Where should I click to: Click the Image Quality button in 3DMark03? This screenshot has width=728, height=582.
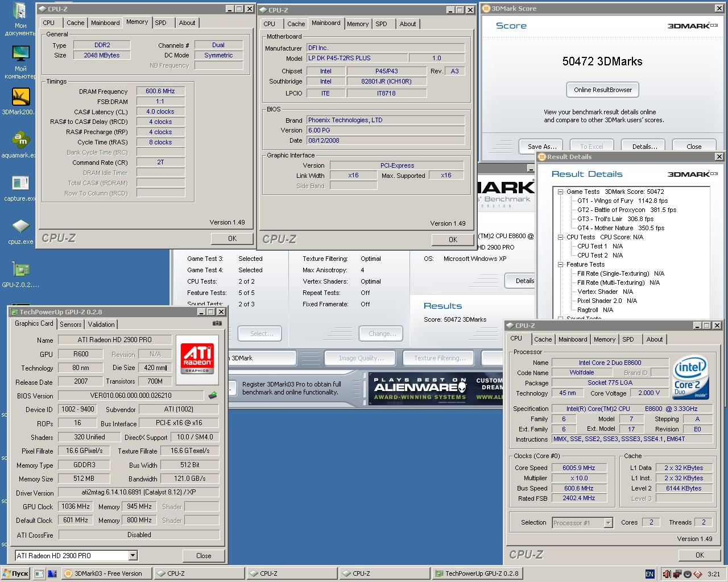361,358
